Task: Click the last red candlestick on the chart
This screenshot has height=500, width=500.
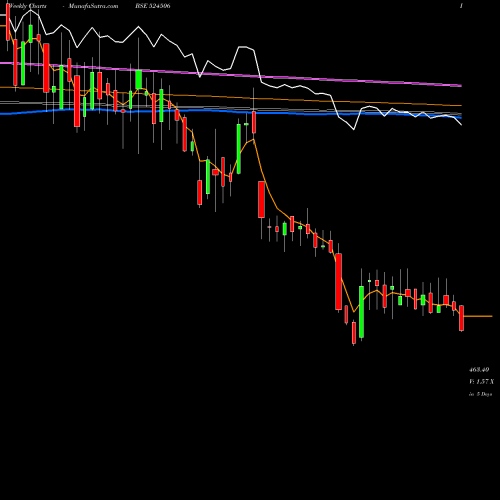Action: pyautogui.click(x=461, y=318)
